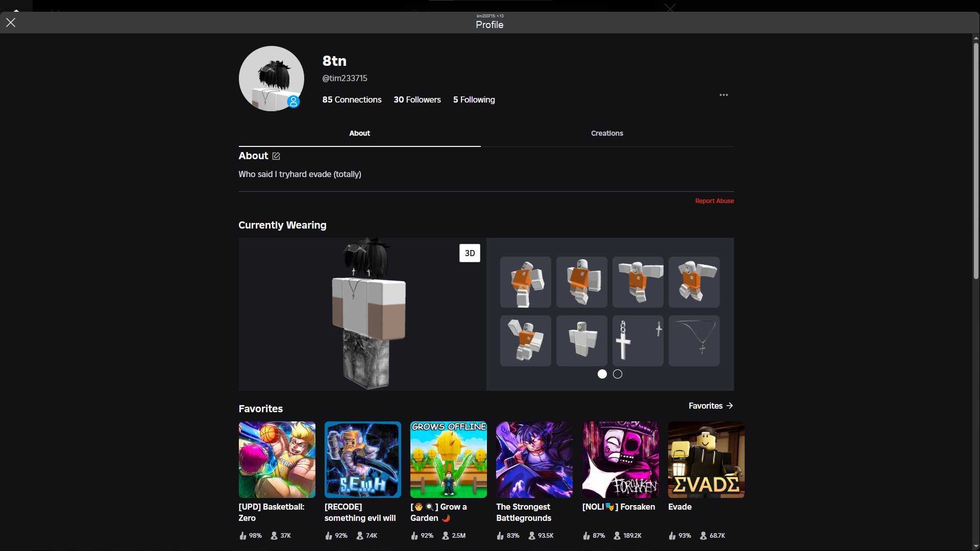Viewport: 980px width, 551px height.
Task: Click the 'Grow a Garden' game title
Action: (x=438, y=512)
